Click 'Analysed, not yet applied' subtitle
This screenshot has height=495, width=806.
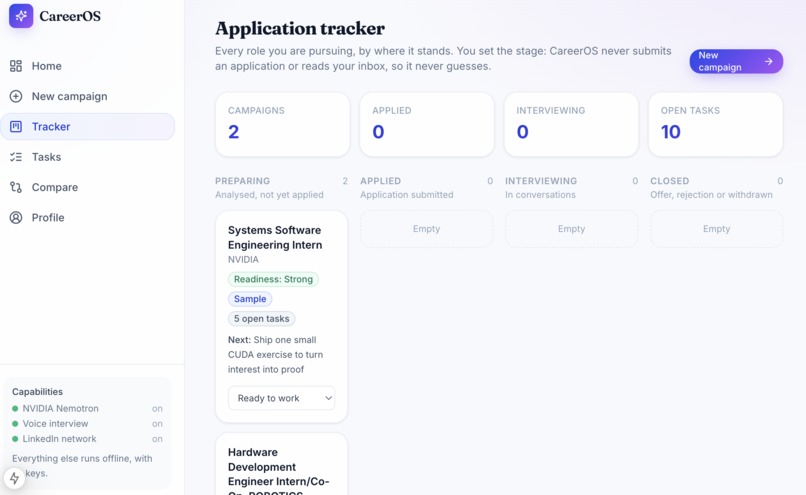pos(269,195)
